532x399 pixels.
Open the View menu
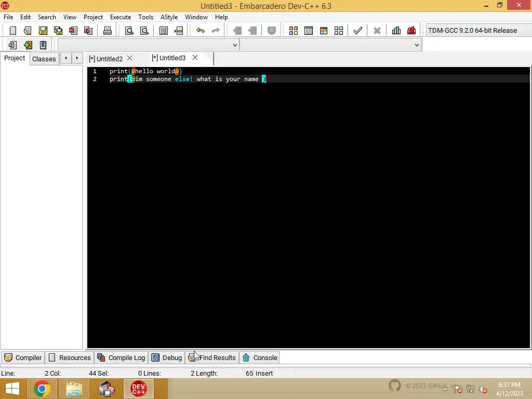tap(70, 17)
